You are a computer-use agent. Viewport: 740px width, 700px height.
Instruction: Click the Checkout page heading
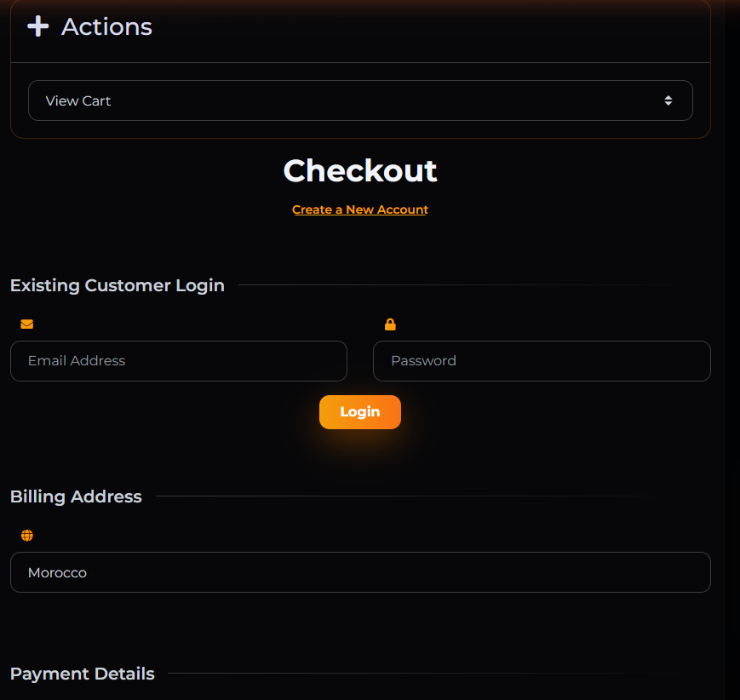click(359, 171)
